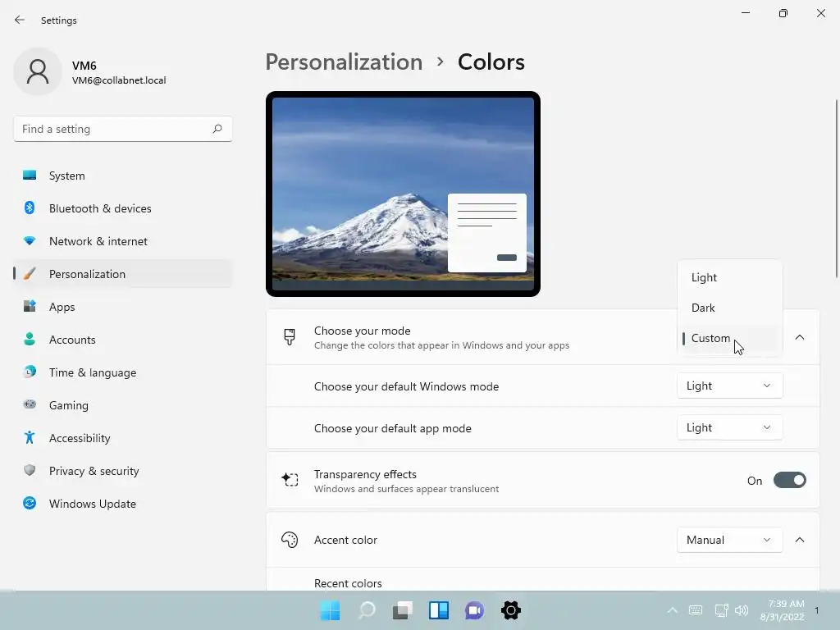Open Bluetooth & devices category
The width and height of the screenshot is (840, 630).
tap(123, 208)
